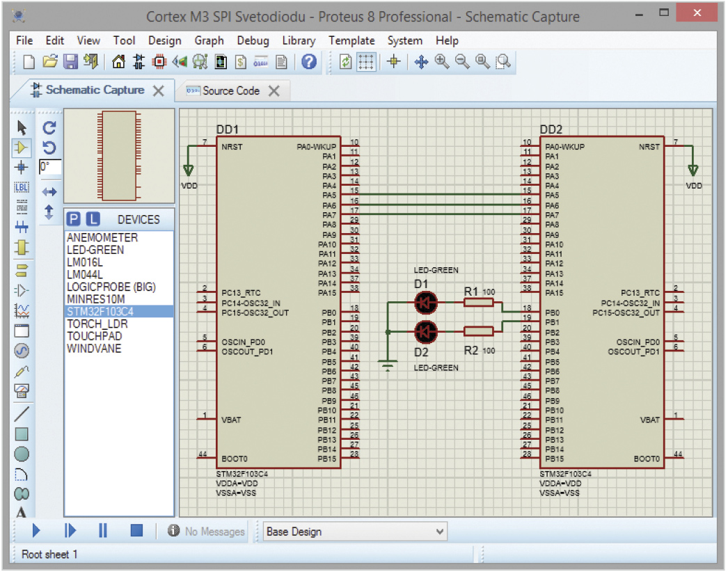Open the Template menu

[351, 41]
